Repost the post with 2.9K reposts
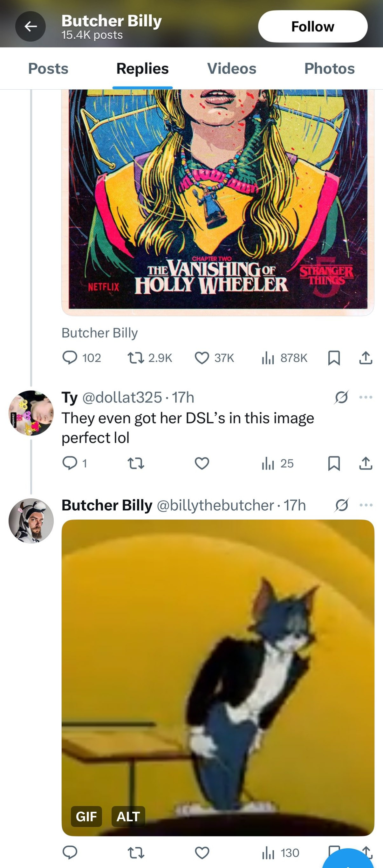This screenshot has height=868, width=383. [x=150, y=358]
